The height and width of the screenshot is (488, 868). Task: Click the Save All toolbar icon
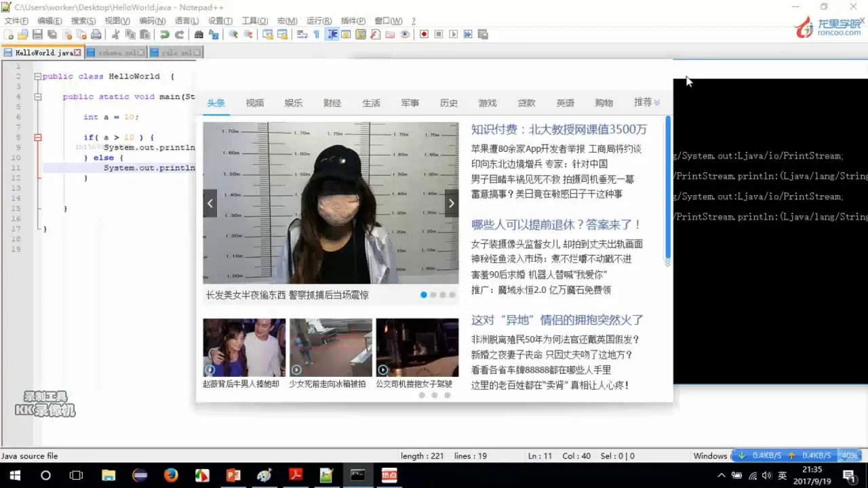click(x=52, y=35)
